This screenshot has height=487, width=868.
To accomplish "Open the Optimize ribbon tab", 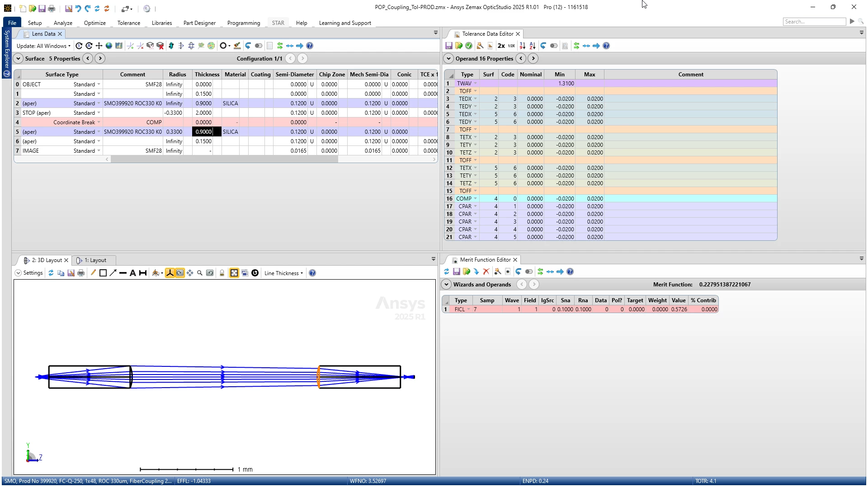I will pyautogui.click(x=94, y=23).
